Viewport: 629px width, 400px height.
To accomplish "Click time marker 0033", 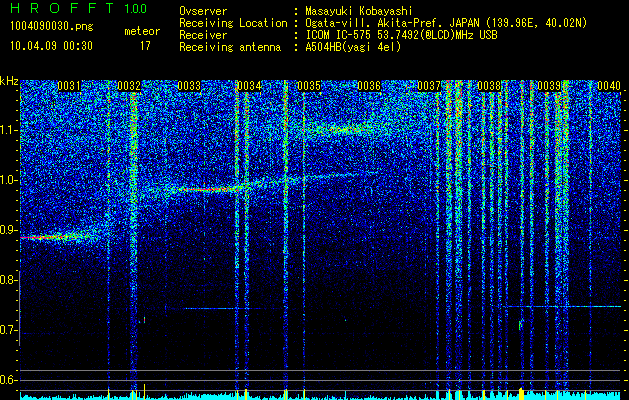I will (189, 86).
